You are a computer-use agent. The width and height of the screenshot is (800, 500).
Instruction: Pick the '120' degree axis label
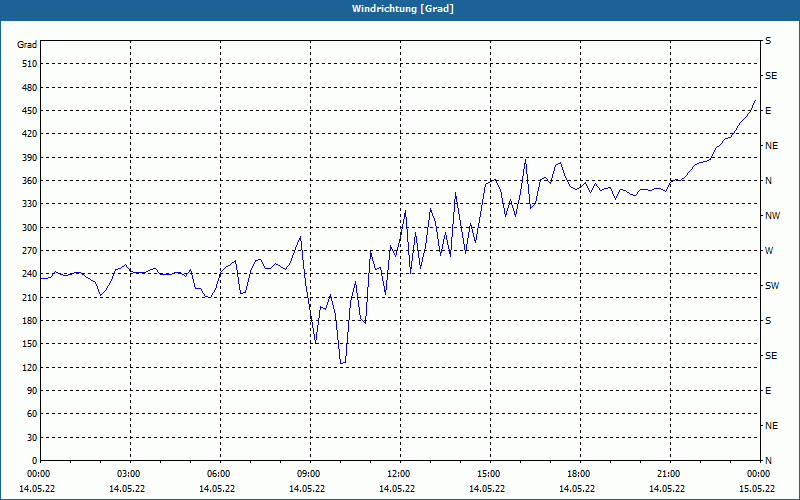(x=30, y=367)
